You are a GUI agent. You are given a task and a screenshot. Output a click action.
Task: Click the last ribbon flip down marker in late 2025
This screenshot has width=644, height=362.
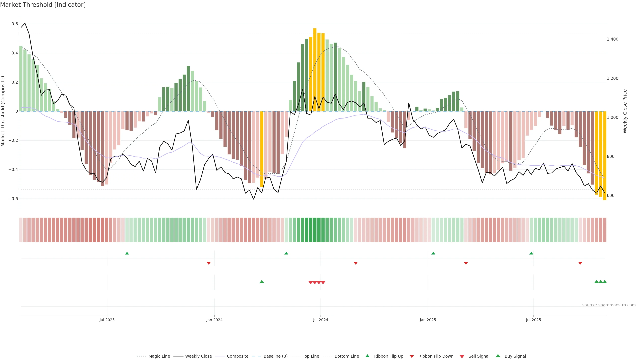(580, 263)
